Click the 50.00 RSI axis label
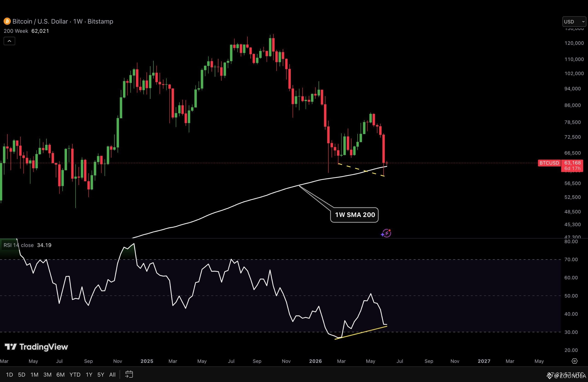Screen dimensions: 588x382 [571, 296]
